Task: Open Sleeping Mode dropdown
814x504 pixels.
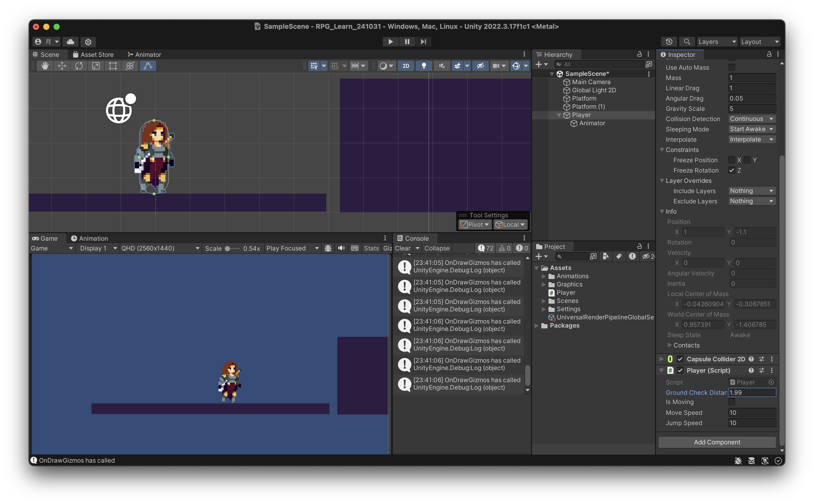Action: click(752, 129)
